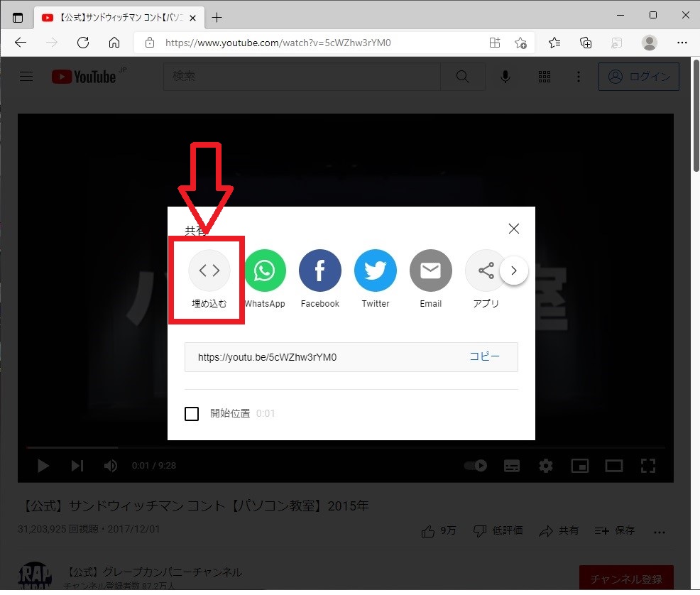Like the video (9万)
This screenshot has height=595, width=700.
[x=439, y=530]
